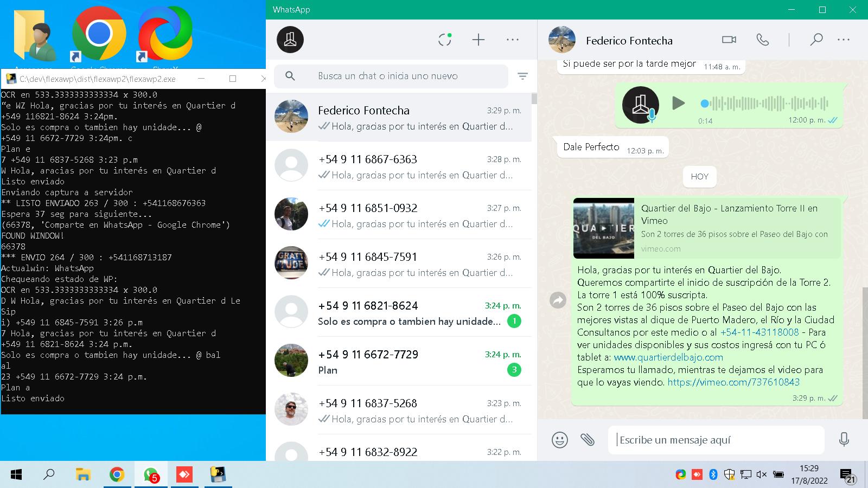Start a voice call with Federico Fontecha
868x488 pixels.
(x=763, y=40)
